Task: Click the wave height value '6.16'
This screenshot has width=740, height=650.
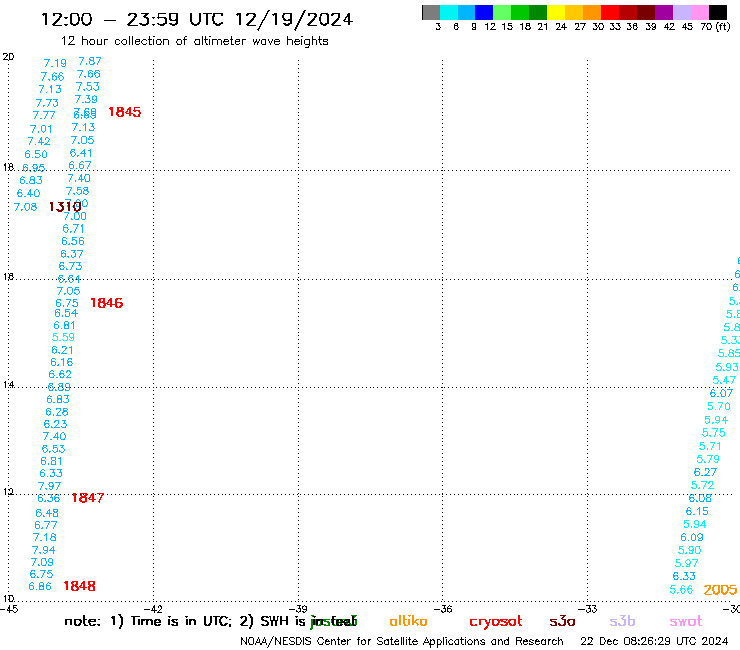Action: coord(62,362)
